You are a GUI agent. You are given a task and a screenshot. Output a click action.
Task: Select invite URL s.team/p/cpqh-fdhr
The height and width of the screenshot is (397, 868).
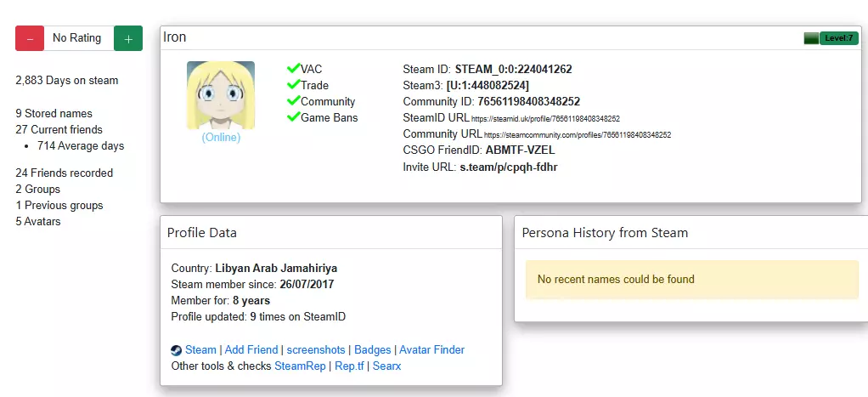509,167
